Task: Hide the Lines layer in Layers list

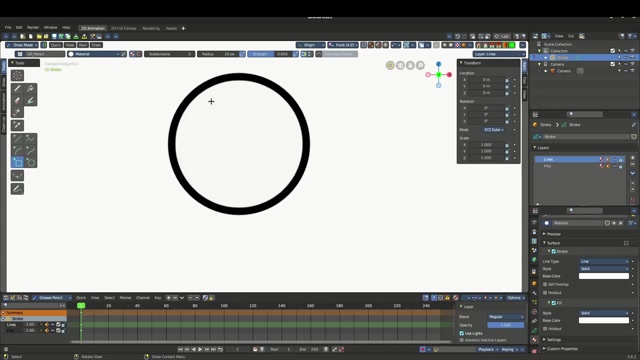Action: [615, 160]
